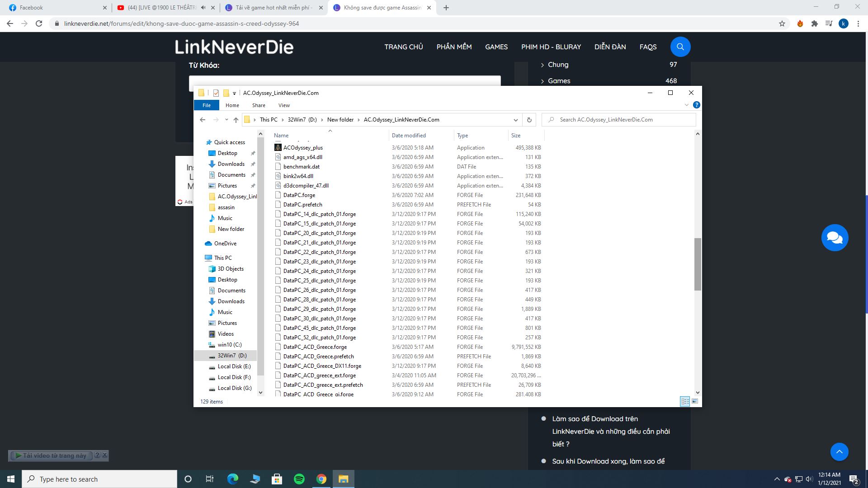The width and height of the screenshot is (868, 488).
Task: Select 32Win7 (D:) drive in sidebar
Action: coord(232,356)
